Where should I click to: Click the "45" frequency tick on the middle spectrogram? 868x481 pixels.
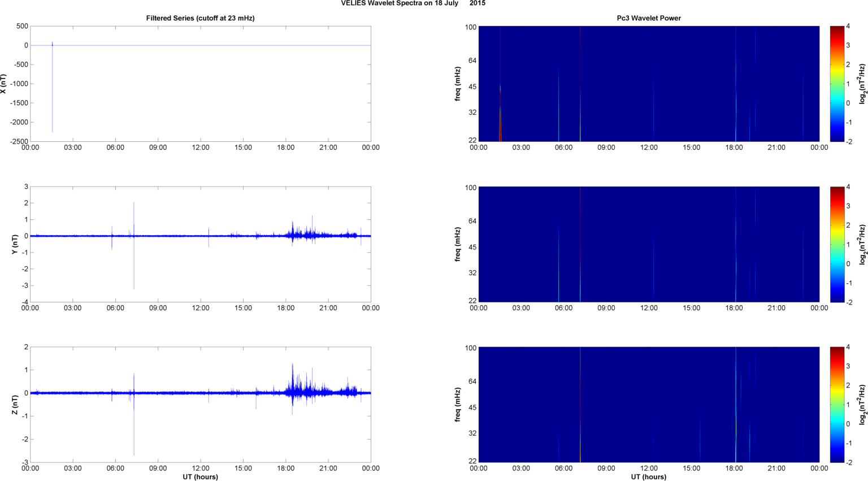(x=472, y=247)
